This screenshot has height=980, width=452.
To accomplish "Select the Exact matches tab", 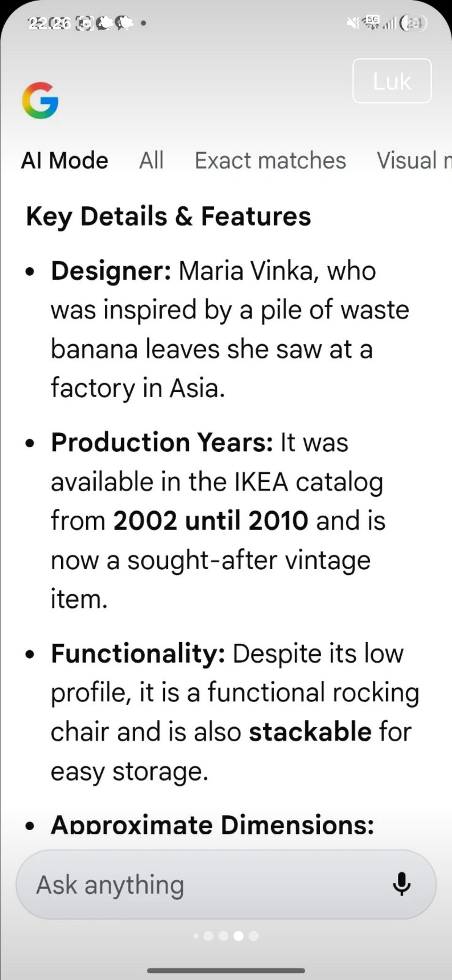I will point(270,161).
